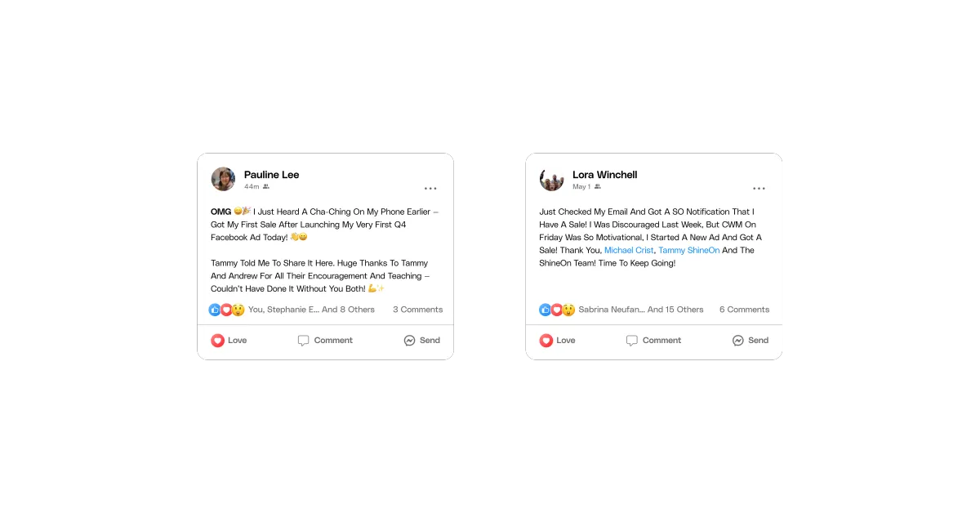
Task: Open Tammy ShineOn's tagged profile link
Action: (x=689, y=250)
